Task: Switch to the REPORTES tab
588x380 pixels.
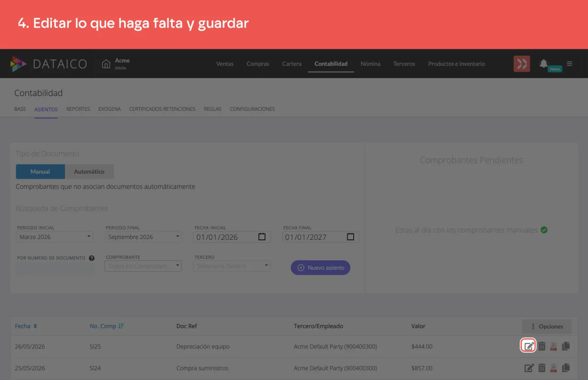Action: (x=78, y=109)
